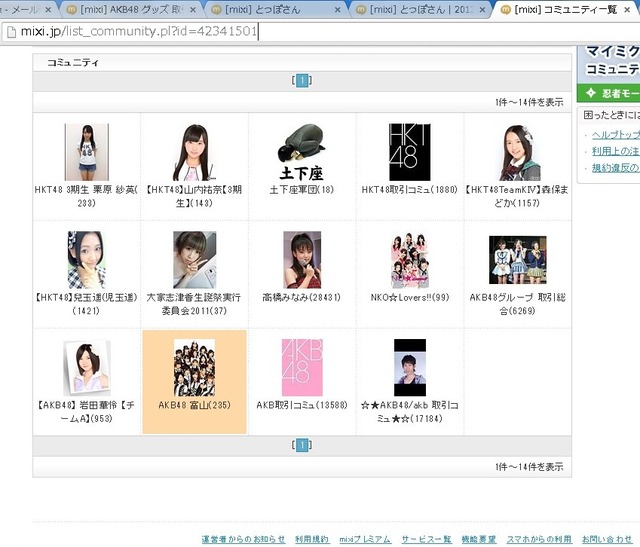Open お問い合わせ footer link
Viewport: 640px width, 547px height.
607,539
